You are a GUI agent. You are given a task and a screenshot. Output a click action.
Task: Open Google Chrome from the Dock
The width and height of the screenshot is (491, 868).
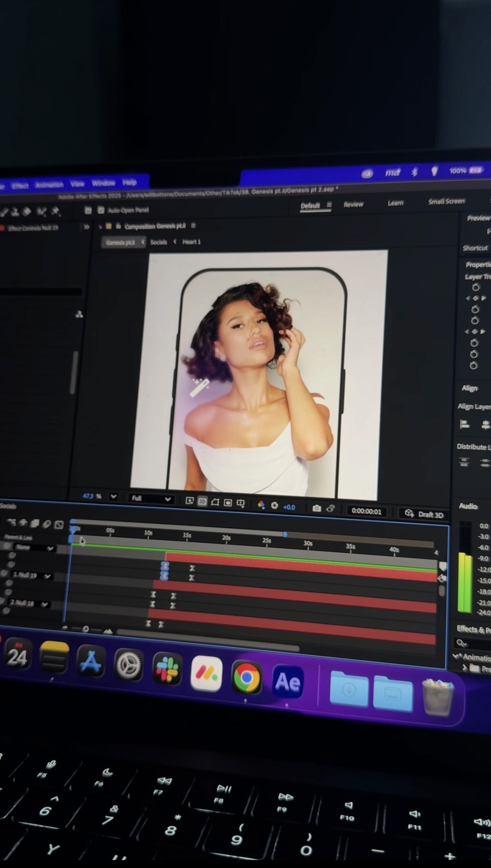pos(246,677)
